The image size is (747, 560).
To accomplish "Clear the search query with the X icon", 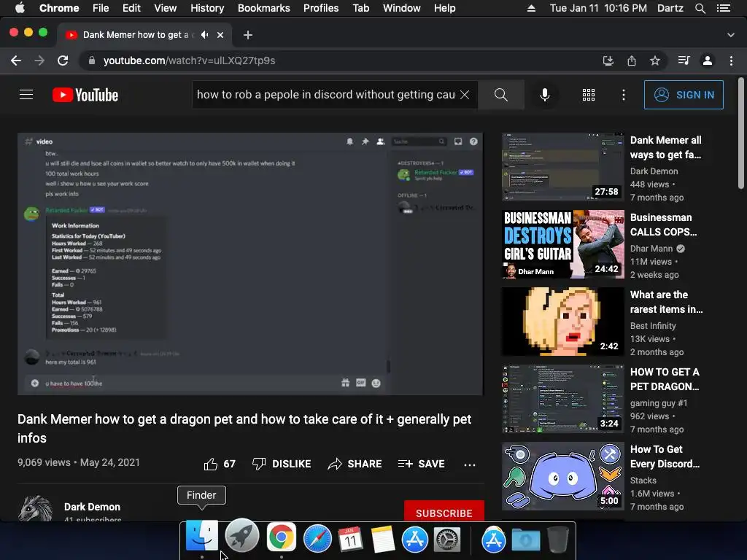I will tap(465, 95).
